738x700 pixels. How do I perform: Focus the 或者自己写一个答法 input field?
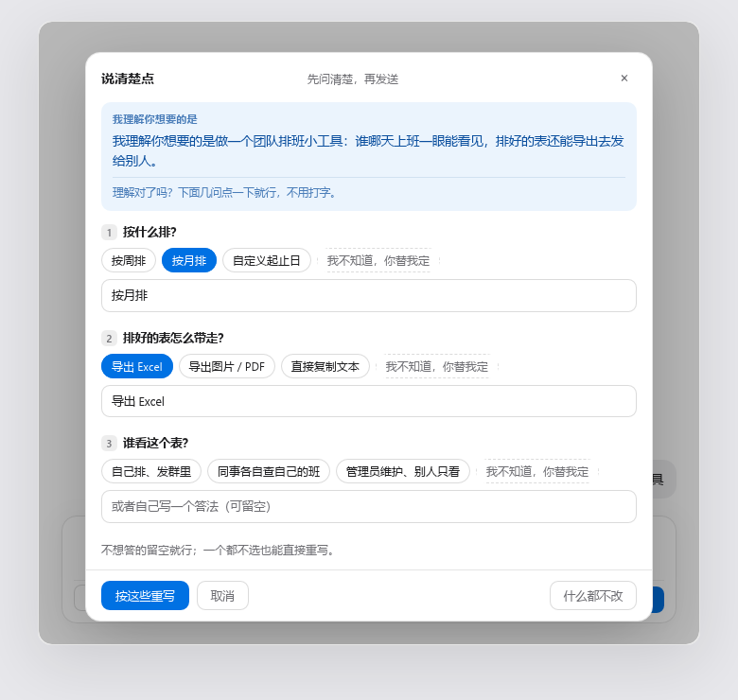tap(369, 507)
